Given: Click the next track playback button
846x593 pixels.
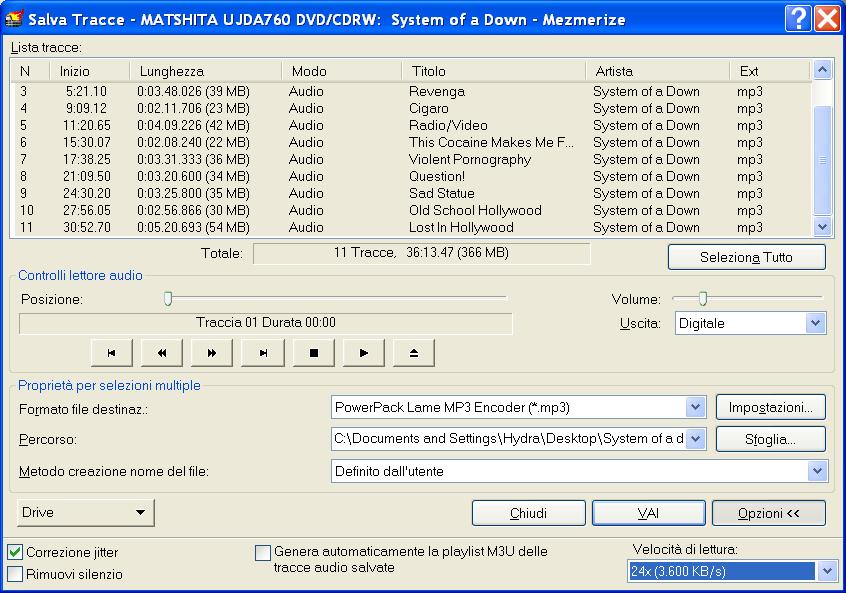Looking at the screenshot, I should [263, 353].
